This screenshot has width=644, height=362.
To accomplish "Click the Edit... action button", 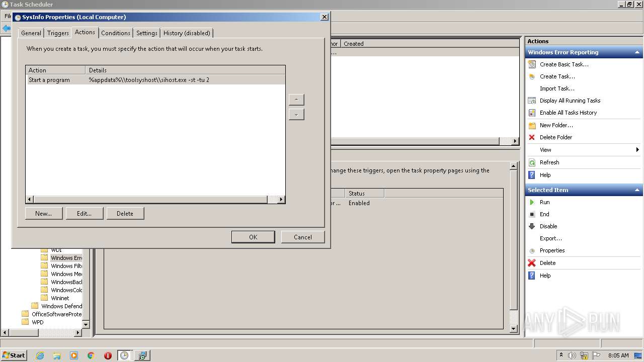I will click(x=85, y=214).
